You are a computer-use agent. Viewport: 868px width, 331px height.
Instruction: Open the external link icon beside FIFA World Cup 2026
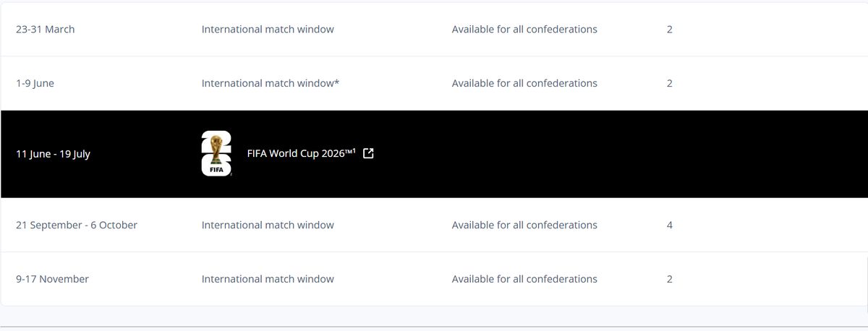(x=368, y=153)
